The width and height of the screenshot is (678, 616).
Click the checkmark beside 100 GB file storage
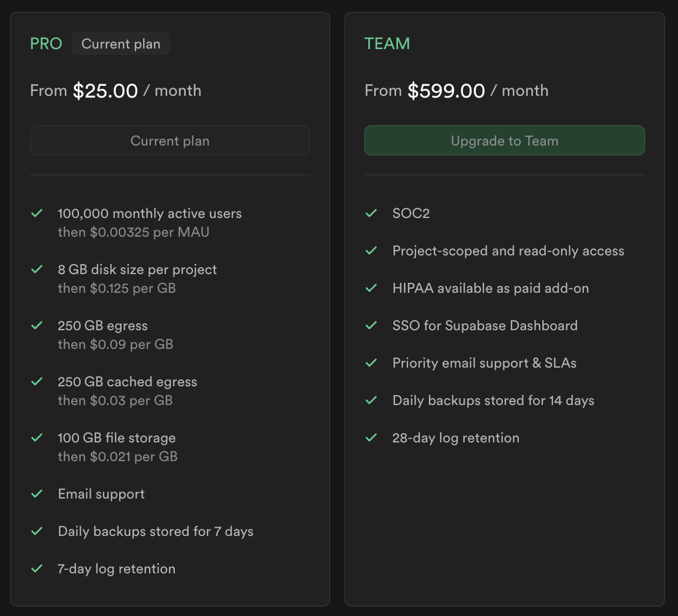(37, 438)
